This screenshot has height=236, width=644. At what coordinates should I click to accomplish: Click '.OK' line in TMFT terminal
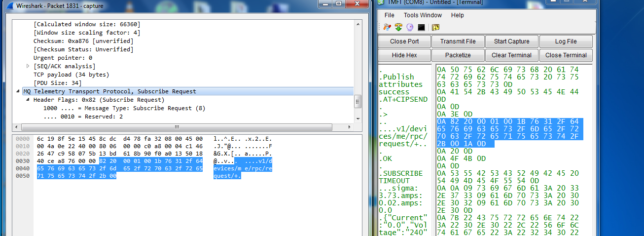[385, 158]
